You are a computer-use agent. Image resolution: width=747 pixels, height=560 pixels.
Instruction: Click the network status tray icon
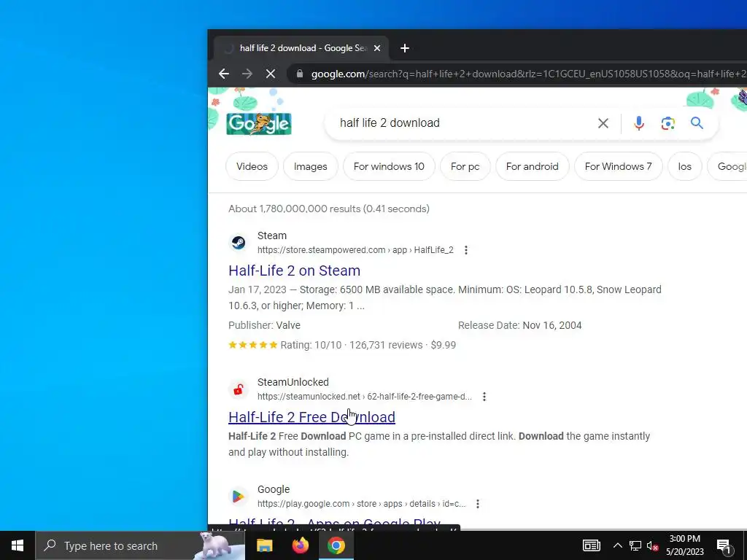pyautogui.click(x=635, y=545)
